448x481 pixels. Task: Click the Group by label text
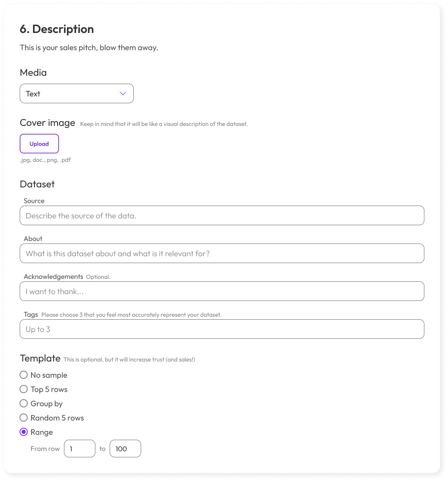pyautogui.click(x=47, y=403)
